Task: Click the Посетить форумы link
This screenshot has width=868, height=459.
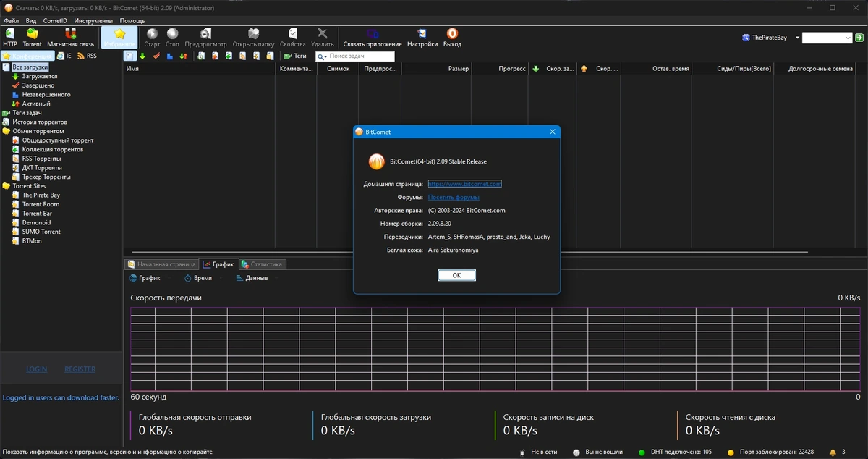Action: pyautogui.click(x=454, y=197)
